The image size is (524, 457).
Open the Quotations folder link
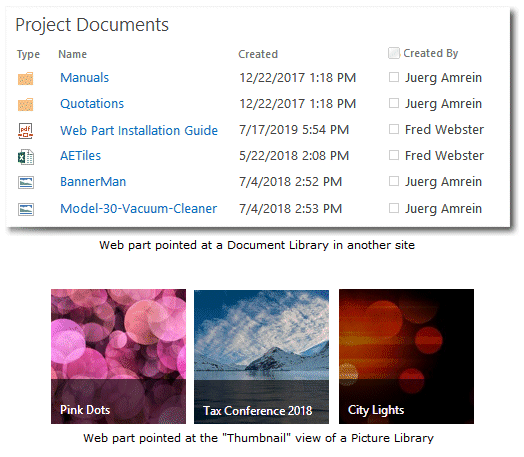coord(92,104)
